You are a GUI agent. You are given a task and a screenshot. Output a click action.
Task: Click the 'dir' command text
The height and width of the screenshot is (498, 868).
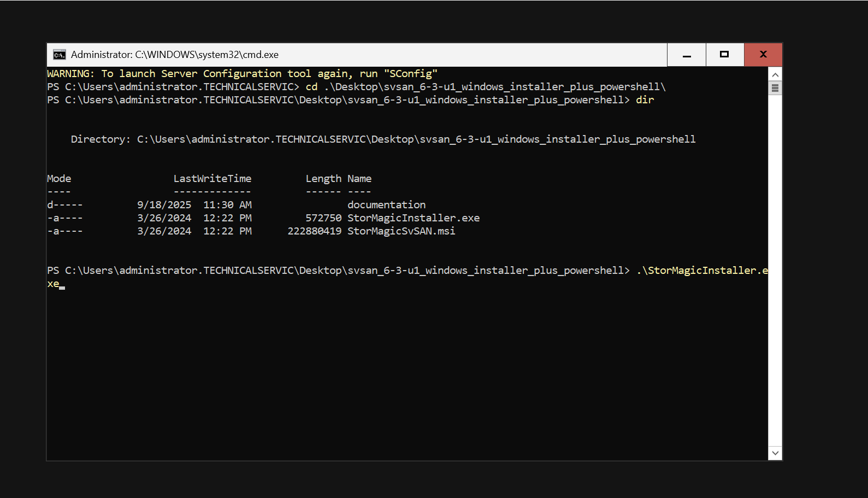point(645,100)
